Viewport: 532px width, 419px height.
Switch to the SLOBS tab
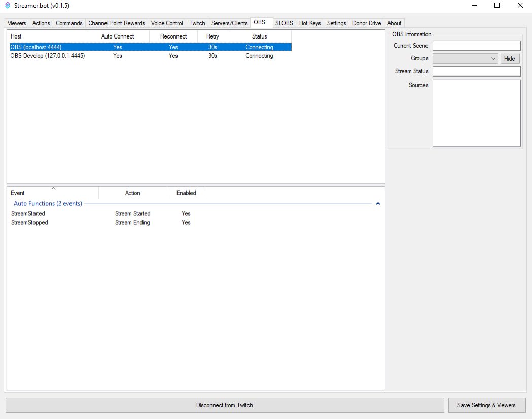284,23
